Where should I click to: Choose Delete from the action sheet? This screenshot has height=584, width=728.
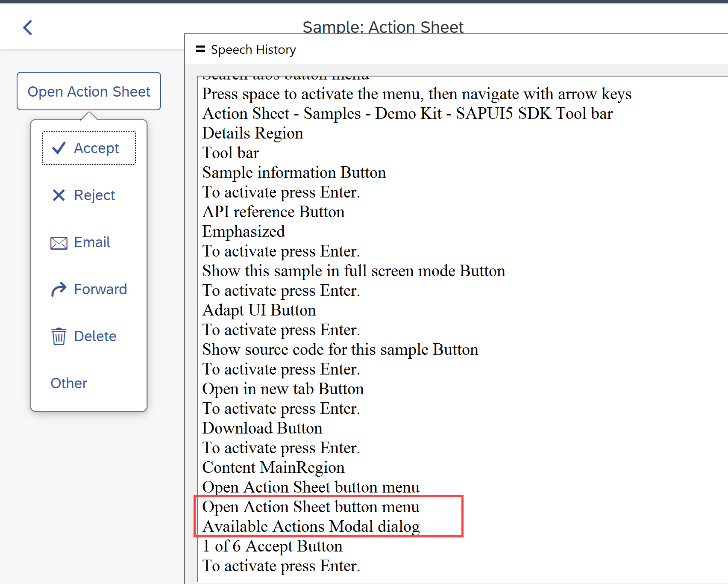click(95, 336)
